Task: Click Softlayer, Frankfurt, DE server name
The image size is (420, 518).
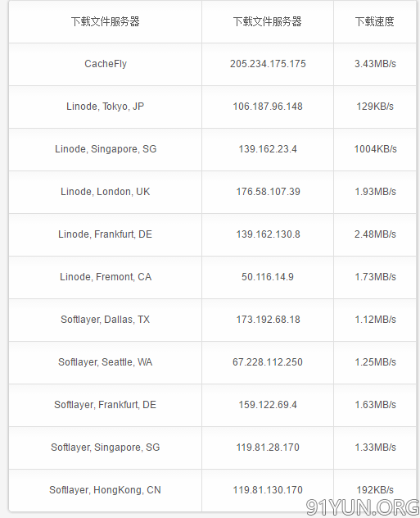Action: tap(106, 405)
